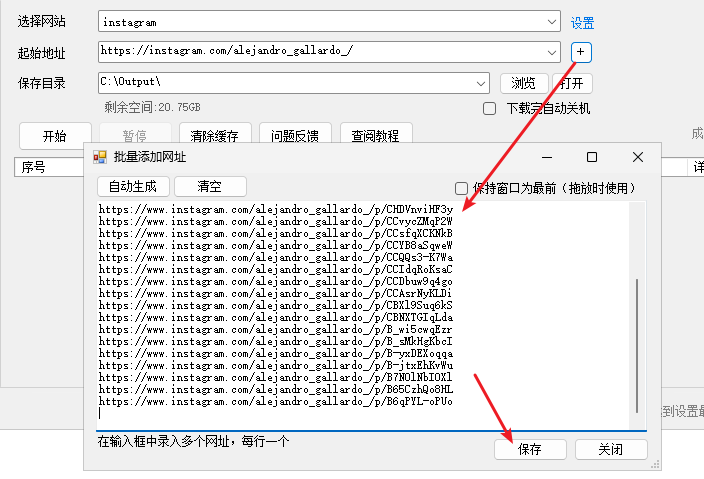Viewport: 704px width, 479px height.
Task: Select URL line ending B_wi5cwqEzr
Action: 276,330
